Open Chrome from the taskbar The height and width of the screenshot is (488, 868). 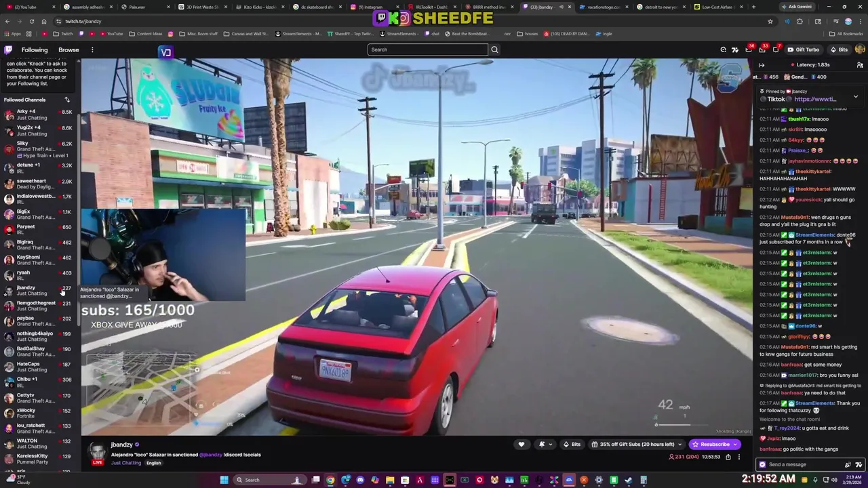point(330,480)
